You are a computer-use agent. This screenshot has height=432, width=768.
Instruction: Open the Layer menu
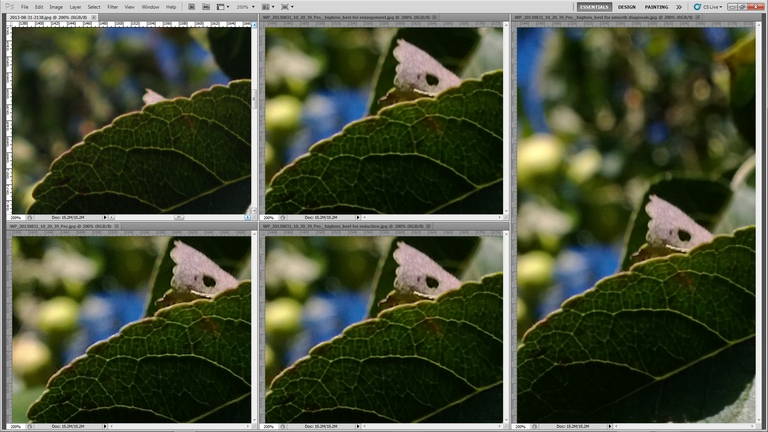(76, 7)
